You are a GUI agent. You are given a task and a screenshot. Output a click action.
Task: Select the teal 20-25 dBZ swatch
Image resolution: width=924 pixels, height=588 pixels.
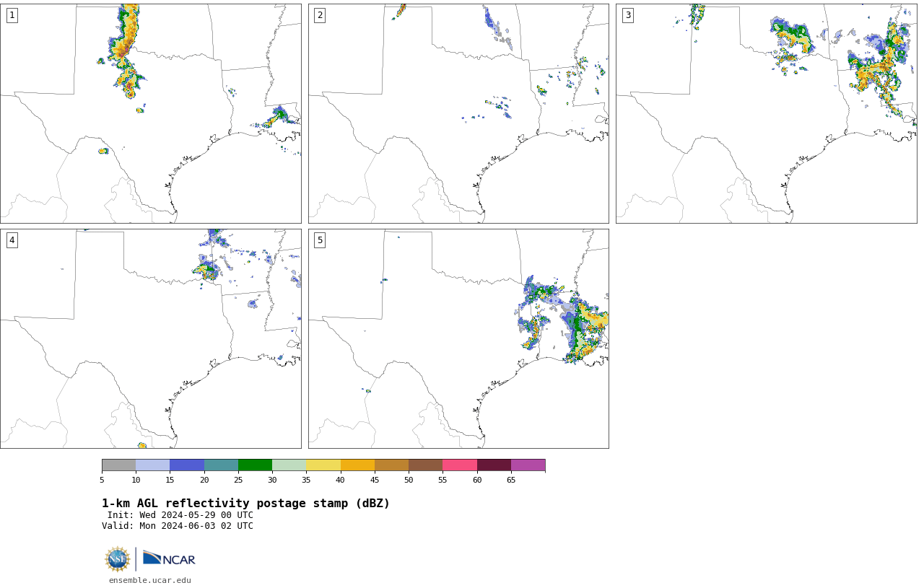[221, 465]
